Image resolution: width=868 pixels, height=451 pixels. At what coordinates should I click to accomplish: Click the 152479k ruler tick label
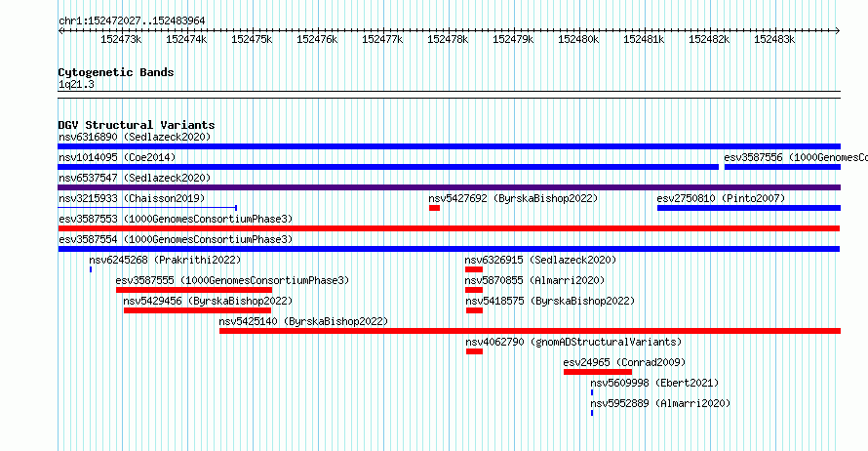click(513, 40)
